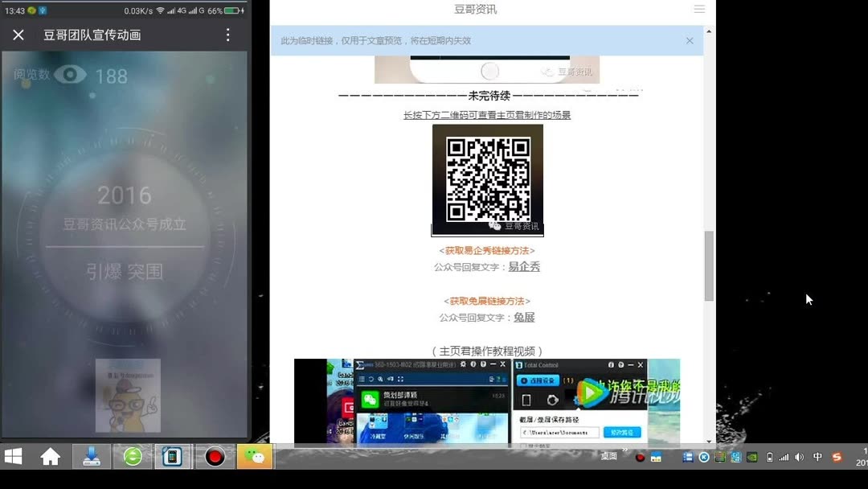
Task: Open WeChat from the taskbar
Action: pyautogui.click(x=256, y=457)
